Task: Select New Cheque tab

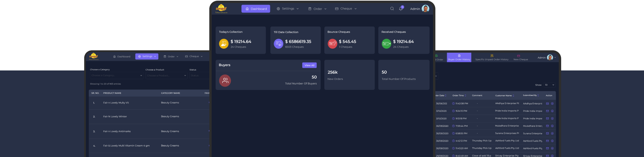Action: click(x=521, y=57)
